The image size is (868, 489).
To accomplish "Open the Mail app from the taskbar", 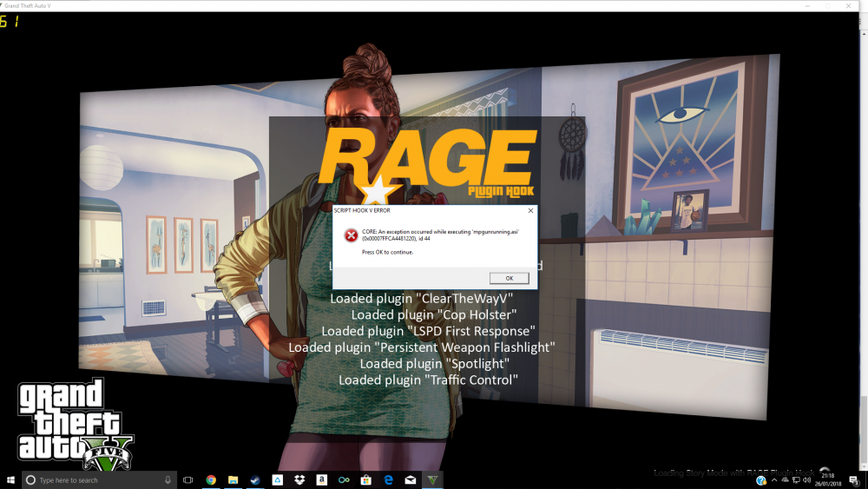I will (x=411, y=480).
